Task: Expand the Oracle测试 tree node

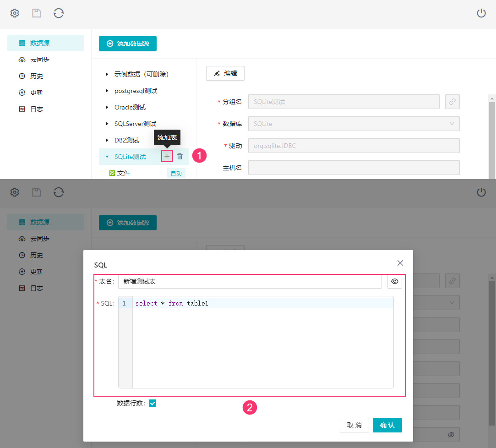Action: pos(107,107)
